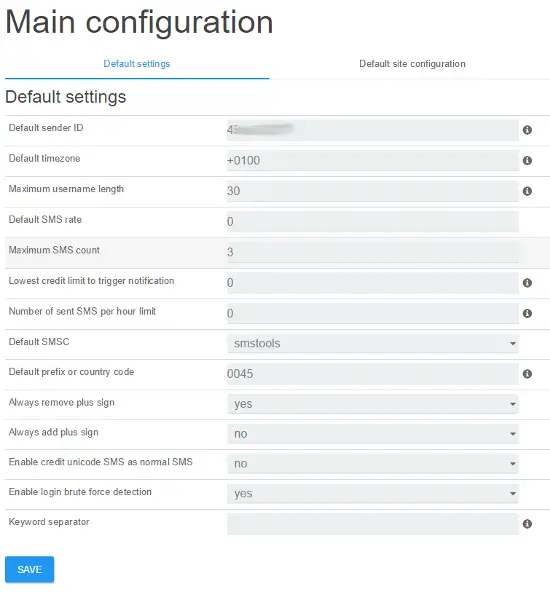Show Keyword separator info icon
550x592 pixels.
coord(527,524)
